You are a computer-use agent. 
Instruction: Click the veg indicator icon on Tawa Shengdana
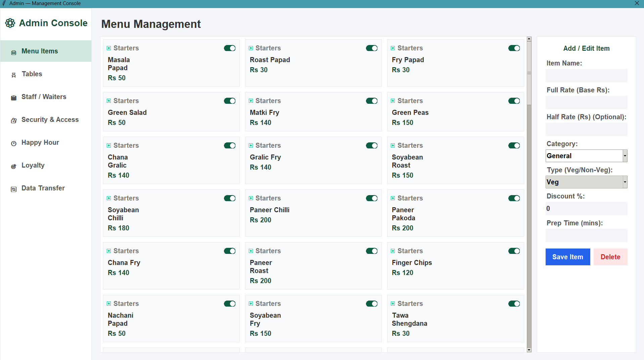tap(393, 304)
